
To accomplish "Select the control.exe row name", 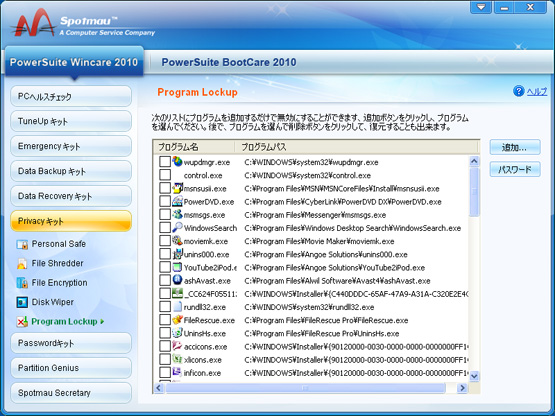I will click(203, 175).
